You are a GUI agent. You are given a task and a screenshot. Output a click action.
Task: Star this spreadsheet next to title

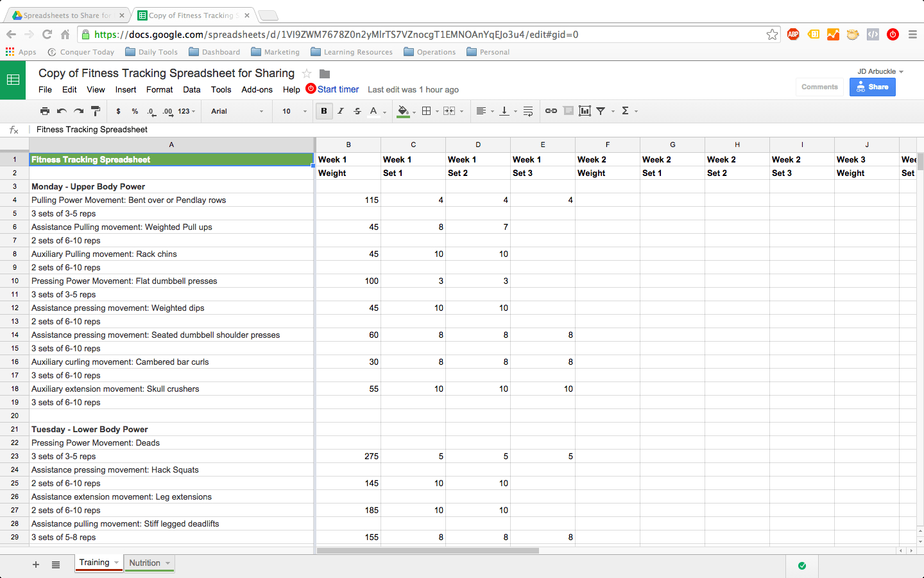tap(307, 74)
